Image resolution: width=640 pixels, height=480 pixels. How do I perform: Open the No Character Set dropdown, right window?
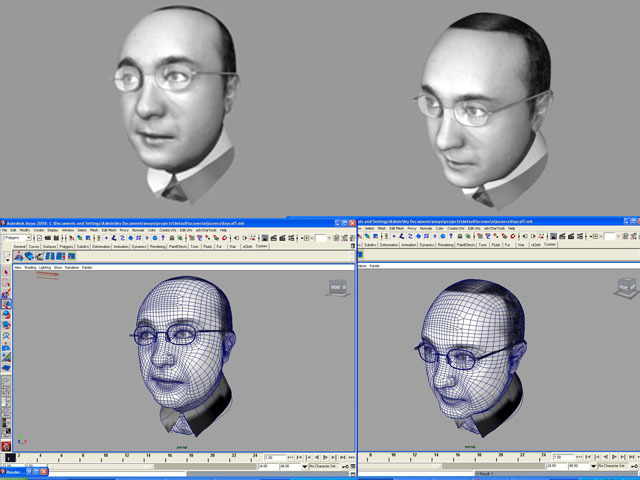click(x=613, y=466)
